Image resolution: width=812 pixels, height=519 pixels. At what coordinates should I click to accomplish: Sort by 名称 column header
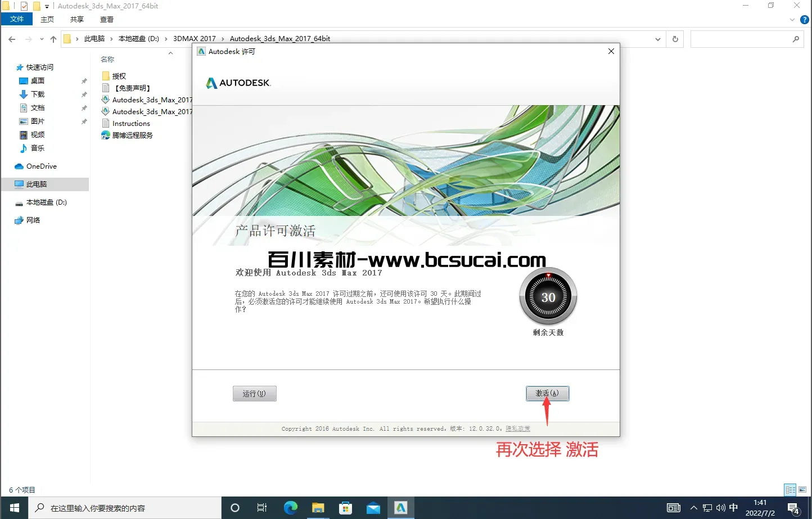(107, 59)
